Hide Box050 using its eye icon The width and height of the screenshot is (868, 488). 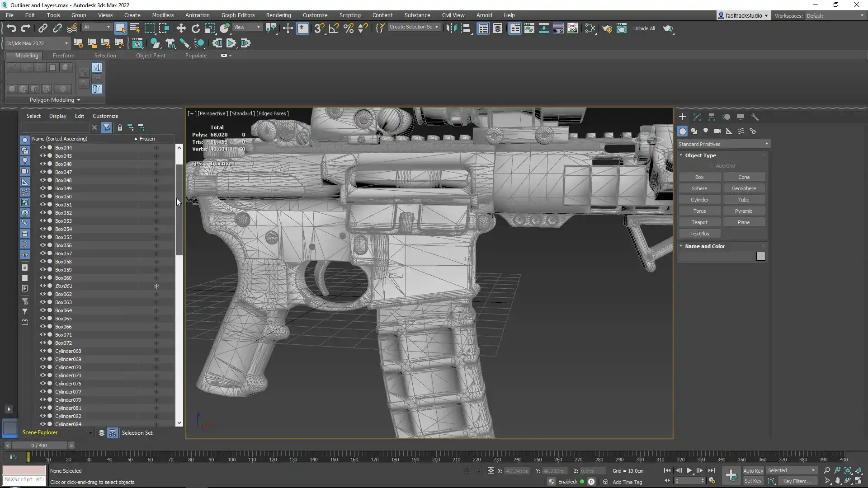pos(43,197)
